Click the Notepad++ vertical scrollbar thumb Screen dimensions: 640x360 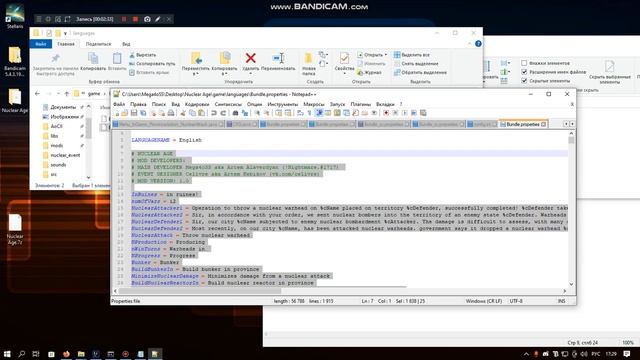click(x=571, y=140)
